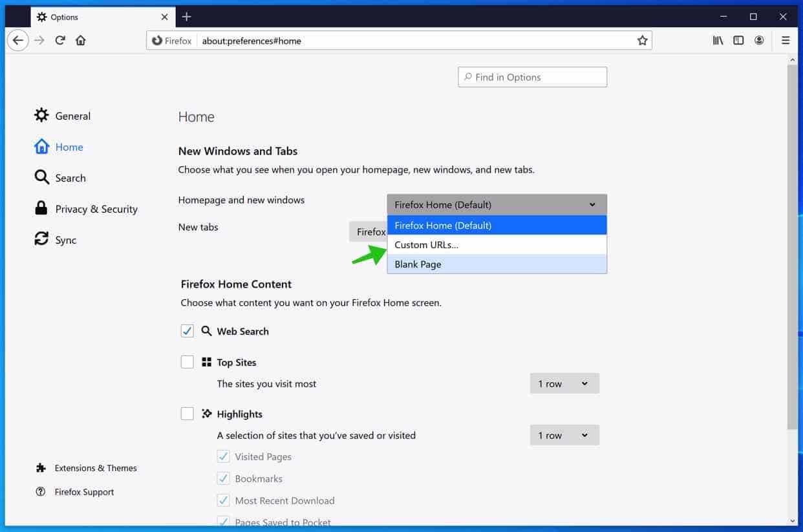803x532 pixels.
Task: Open Top Sites row count dropdown
Action: tap(564, 383)
